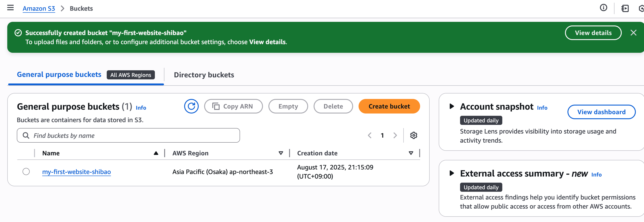Open the CloudShell panel icon in top bar

coord(625,8)
